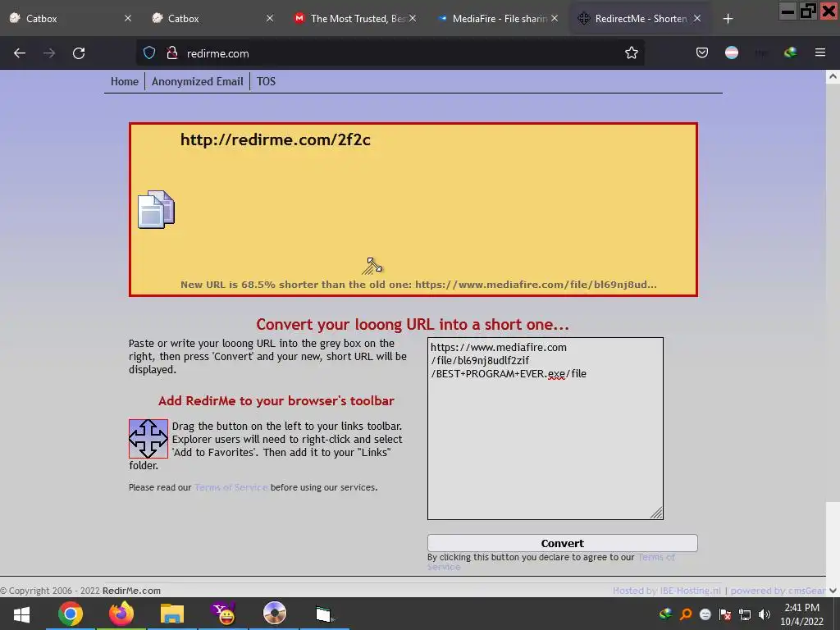The image size is (840, 630).
Task: Open the colorful extension icon in the toolbar
Action: [790, 52]
